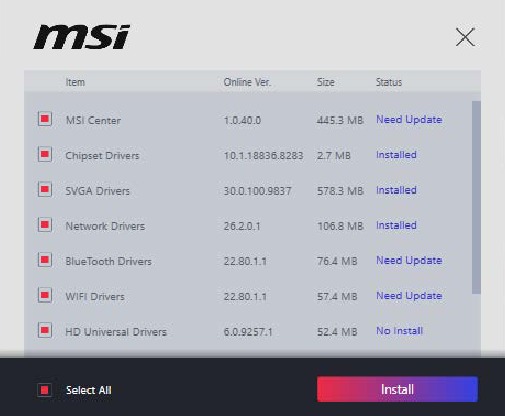Click the Install button
The height and width of the screenshot is (416, 505).
397,389
